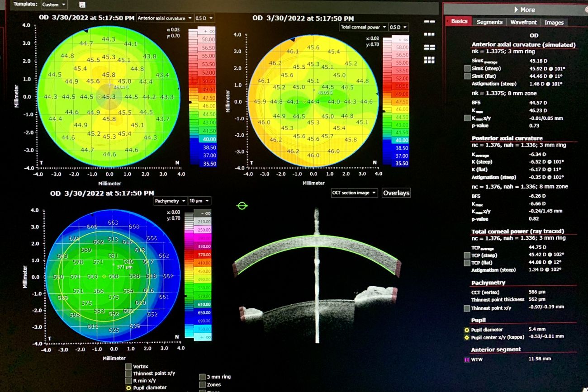Check the SimK (steep) checkbox

click(x=467, y=68)
